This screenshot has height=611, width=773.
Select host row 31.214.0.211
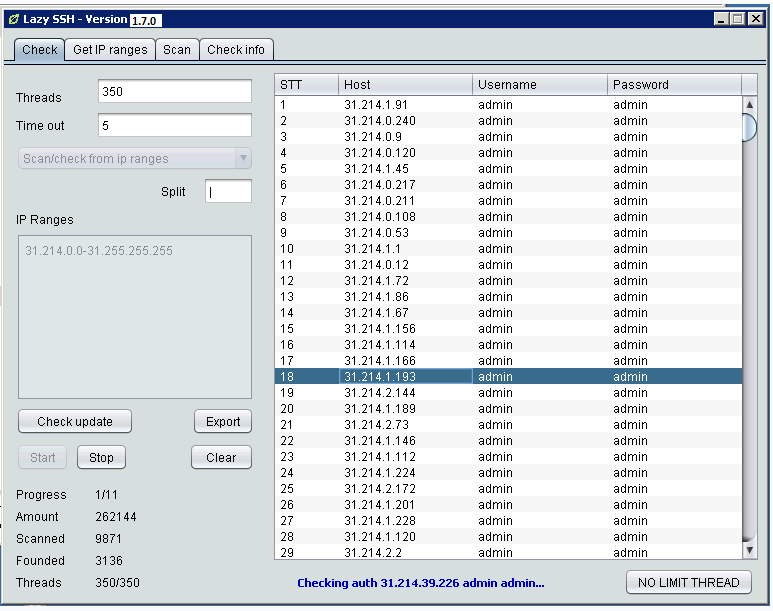point(508,201)
